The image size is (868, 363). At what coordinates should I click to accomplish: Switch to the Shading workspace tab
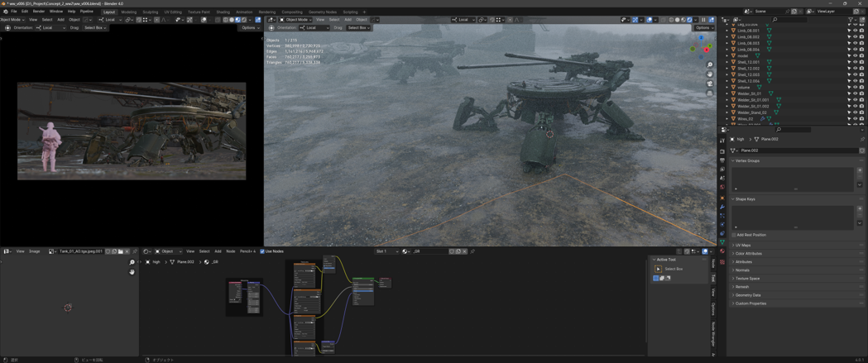click(x=223, y=12)
